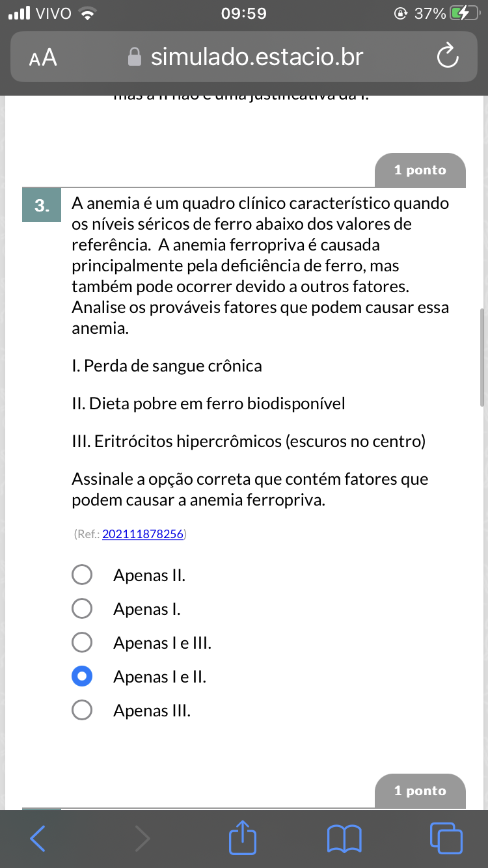Tap the padlock icon in address bar
488x868 pixels.
(135, 57)
